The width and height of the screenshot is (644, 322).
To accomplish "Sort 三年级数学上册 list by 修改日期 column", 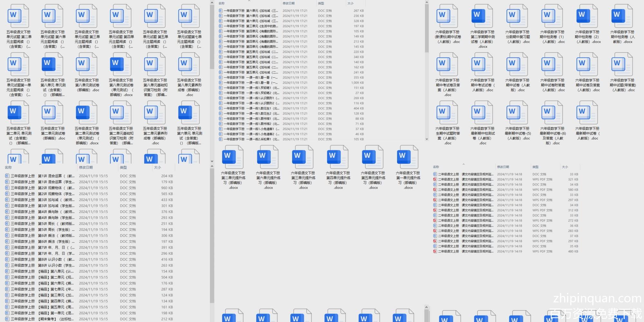I will pyautogui.click(x=86, y=167).
